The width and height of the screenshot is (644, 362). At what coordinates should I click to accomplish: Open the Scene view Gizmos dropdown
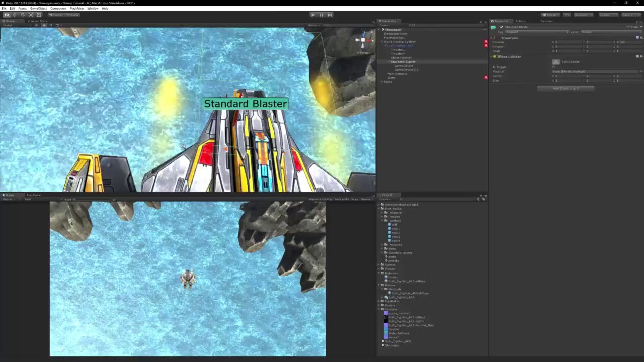tap(314, 25)
